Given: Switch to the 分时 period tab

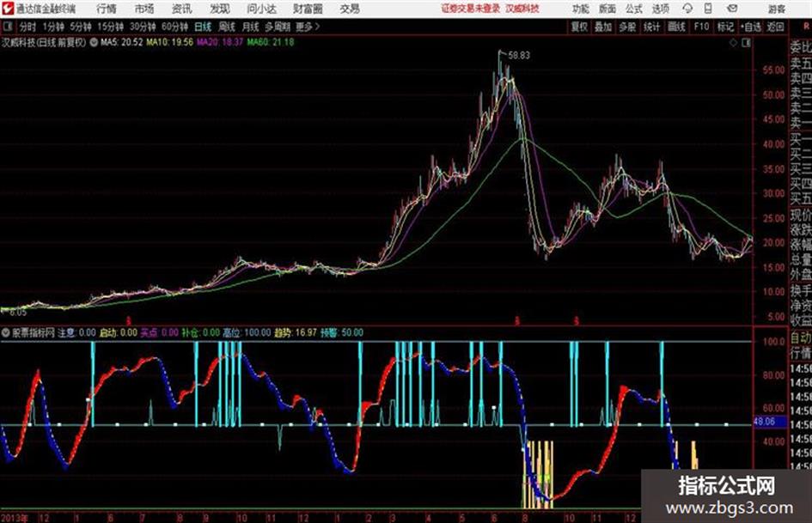Looking at the screenshot, I should (x=28, y=27).
